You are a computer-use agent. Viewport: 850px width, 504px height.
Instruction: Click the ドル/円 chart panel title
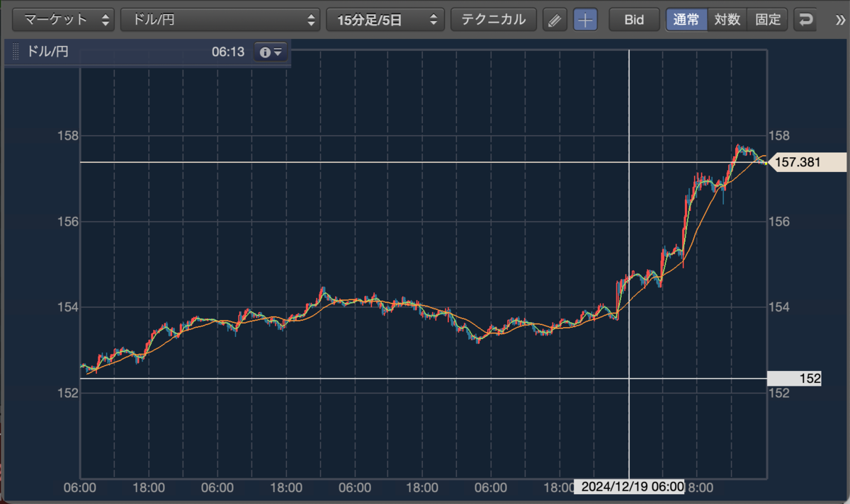(47, 52)
